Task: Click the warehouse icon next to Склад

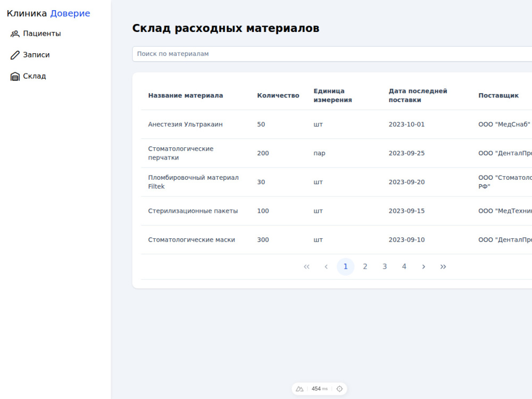Action: pyautogui.click(x=15, y=76)
